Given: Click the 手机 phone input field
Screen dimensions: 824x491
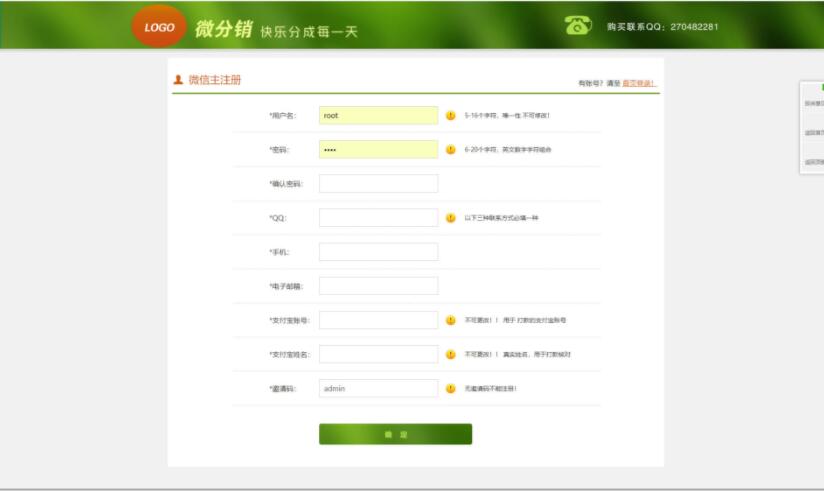Looking at the screenshot, I should 378,252.
